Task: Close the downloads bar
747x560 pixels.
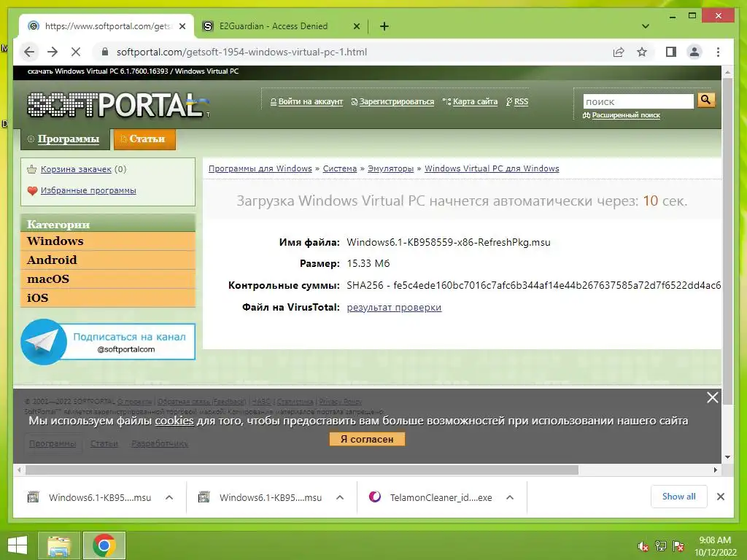Action: (721, 497)
